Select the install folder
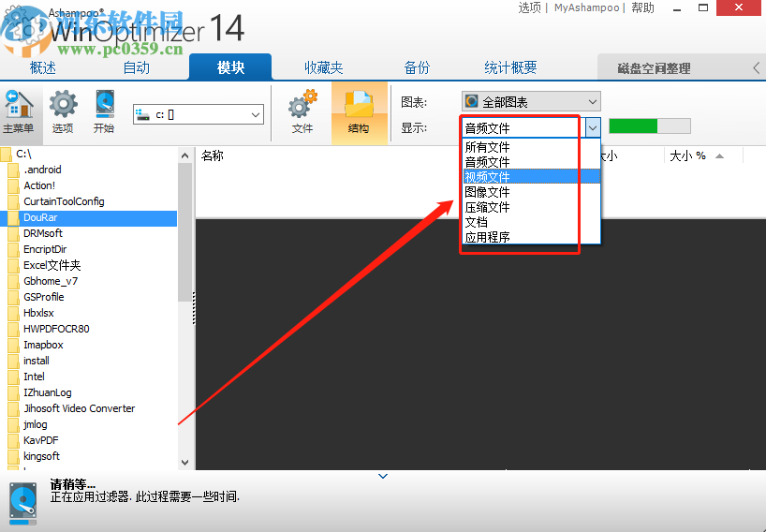766x532 pixels. tap(37, 361)
